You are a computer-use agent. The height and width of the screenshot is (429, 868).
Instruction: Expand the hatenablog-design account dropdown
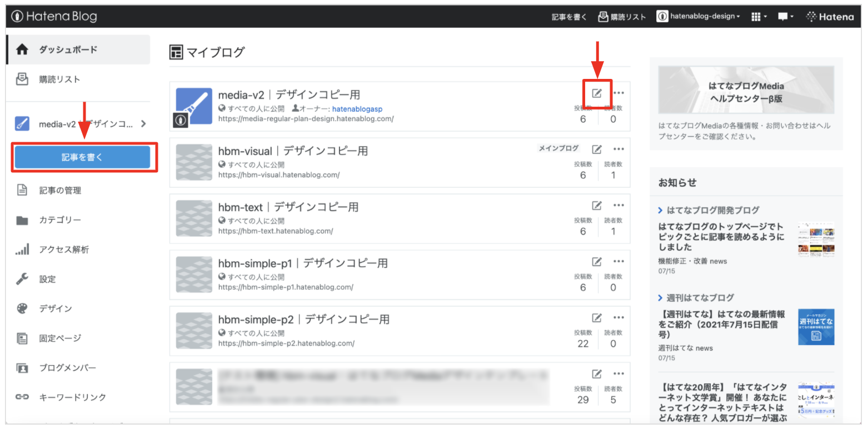699,17
